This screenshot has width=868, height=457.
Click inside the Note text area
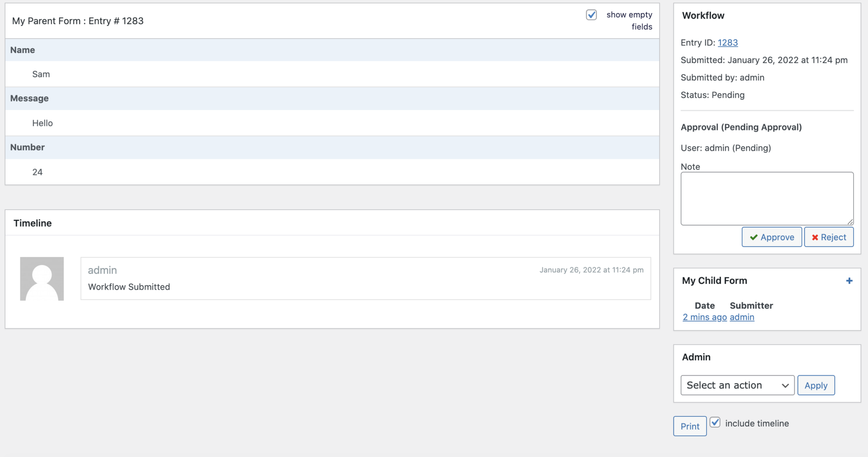tap(767, 198)
